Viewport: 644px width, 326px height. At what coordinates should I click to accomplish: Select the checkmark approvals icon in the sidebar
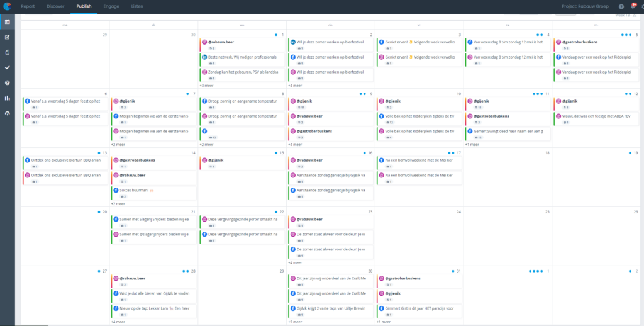[8, 67]
